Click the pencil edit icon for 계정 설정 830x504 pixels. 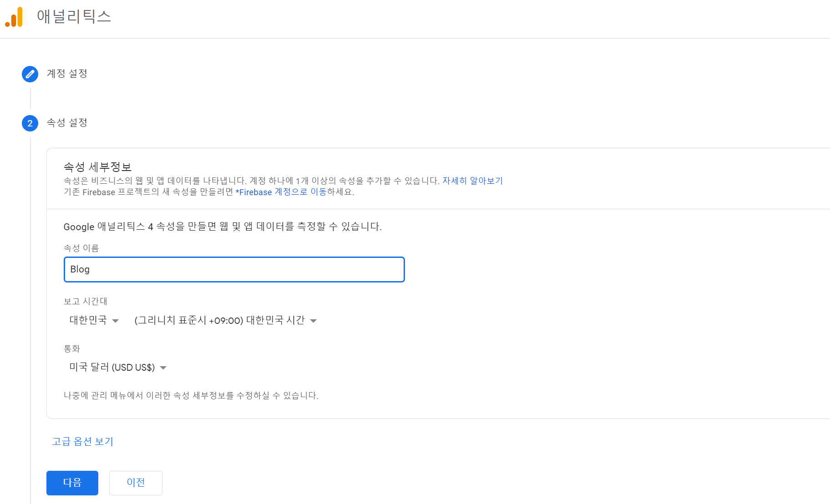pyautogui.click(x=30, y=74)
